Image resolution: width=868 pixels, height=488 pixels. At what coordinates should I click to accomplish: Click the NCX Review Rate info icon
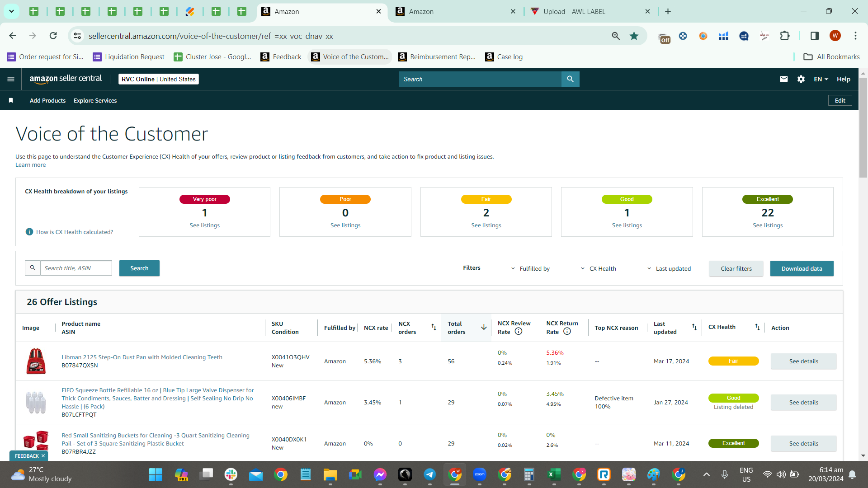(519, 331)
